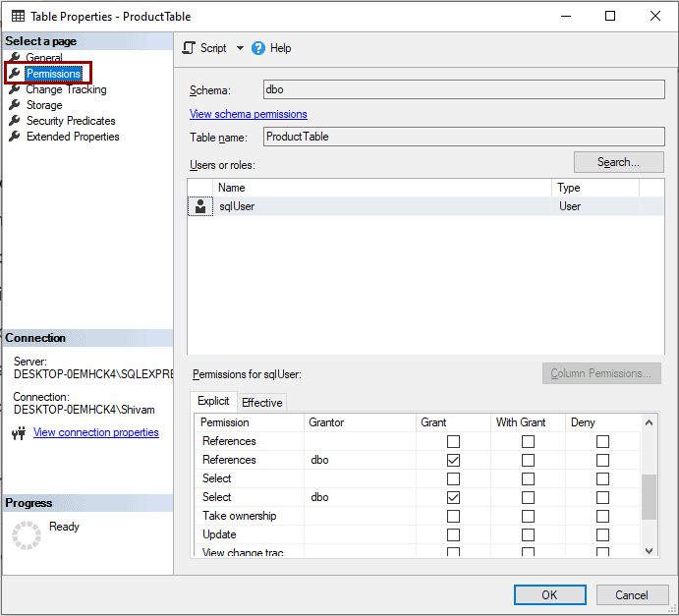679x616 pixels.
Task: Click the Name column header in users list
Action: click(382, 188)
